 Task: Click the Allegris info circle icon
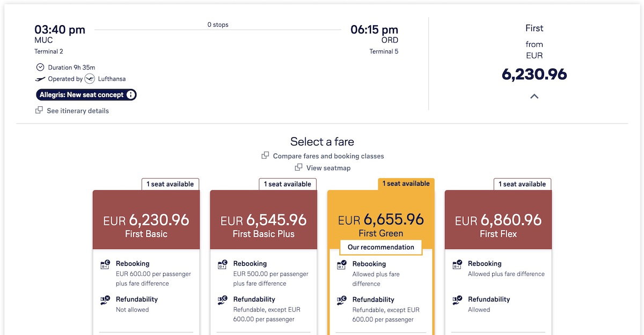coord(130,95)
